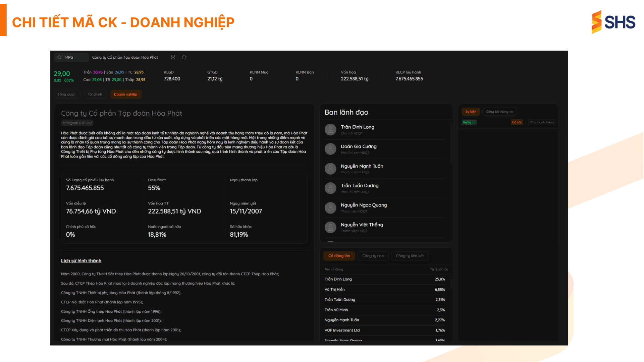Switch to Công ty con tab
Viewport: 644px width, 362px height.
coord(373,256)
